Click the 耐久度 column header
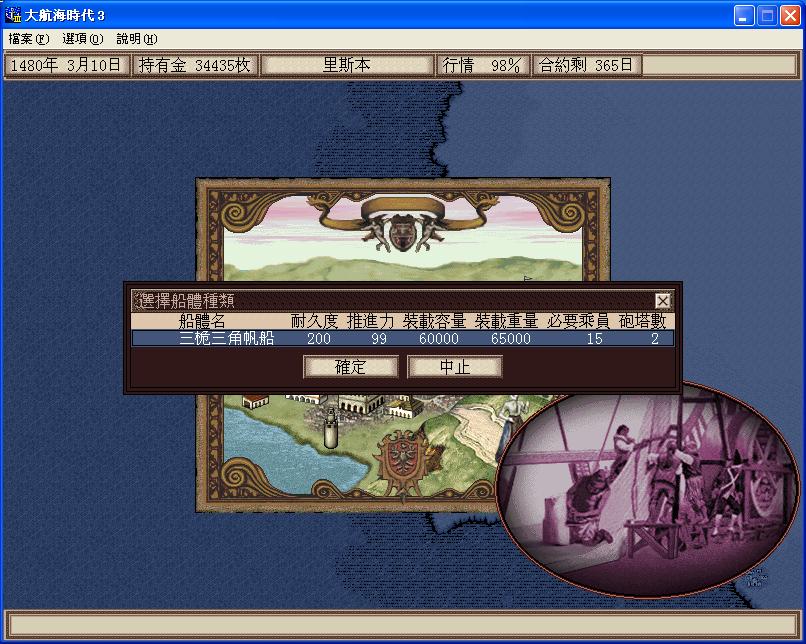Viewport: 806px width, 644px height. click(x=315, y=321)
